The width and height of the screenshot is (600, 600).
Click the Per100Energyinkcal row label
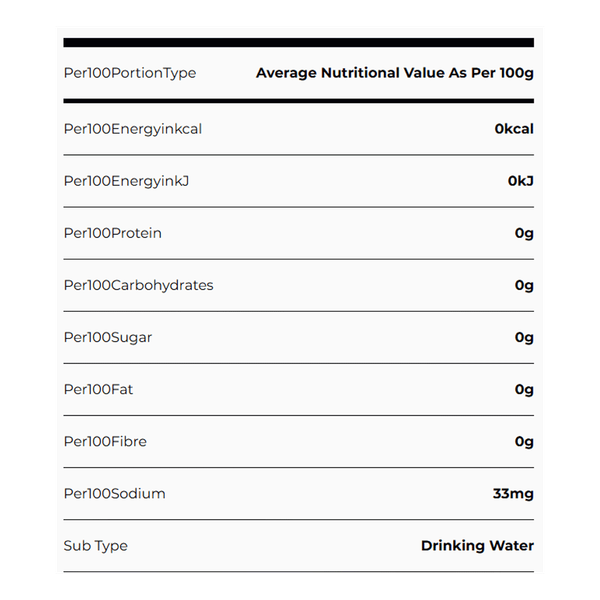click(133, 129)
